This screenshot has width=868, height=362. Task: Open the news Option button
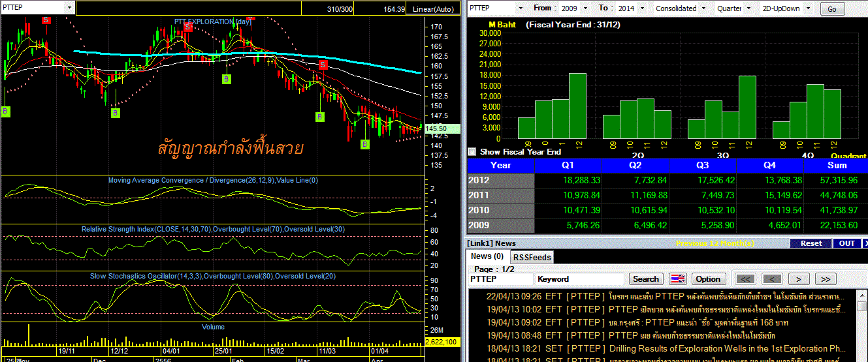coord(708,279)
